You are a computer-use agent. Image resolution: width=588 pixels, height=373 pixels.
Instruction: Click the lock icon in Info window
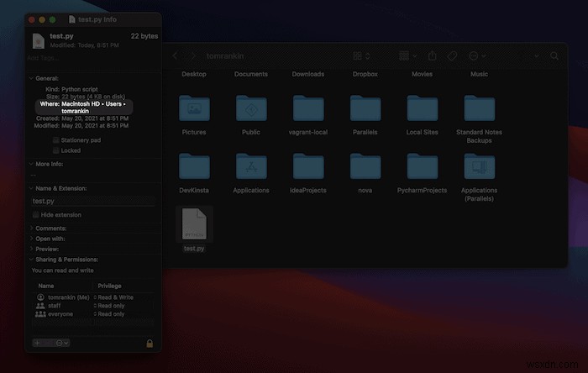pyautogui.click(x=150, y=344)
